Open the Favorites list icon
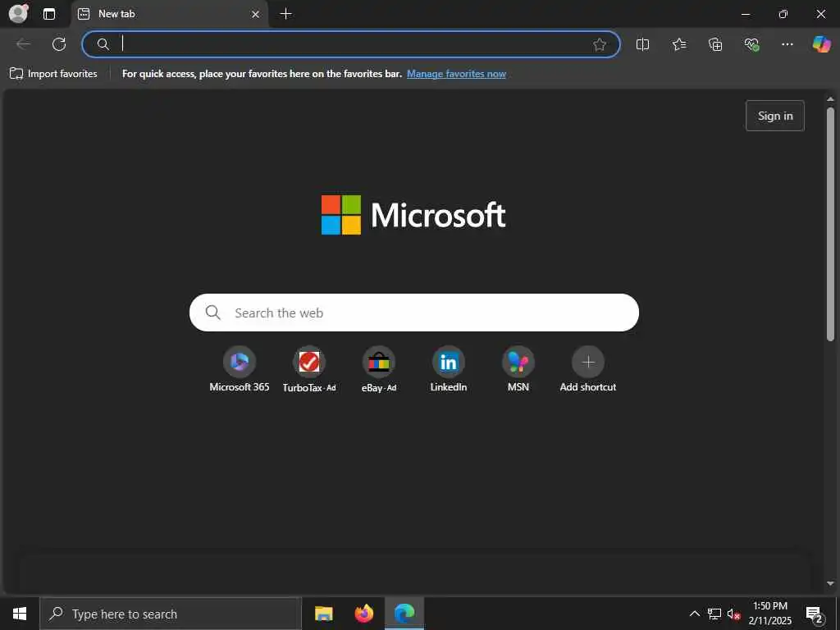This screenshot has width=840, height=630. coord(678,44)
